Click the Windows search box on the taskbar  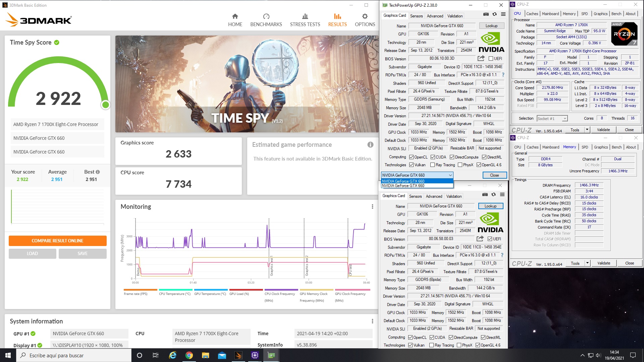pyautogui.click(x=74, y=355)
